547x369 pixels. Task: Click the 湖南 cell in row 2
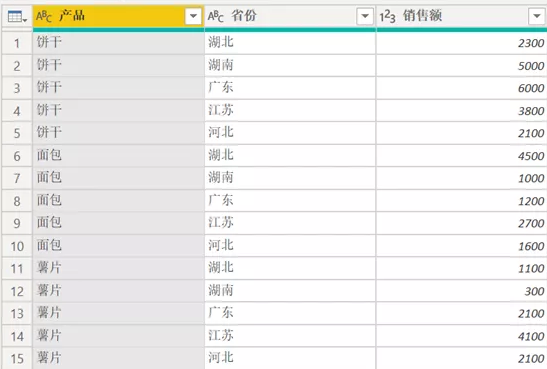click(290, 66)
